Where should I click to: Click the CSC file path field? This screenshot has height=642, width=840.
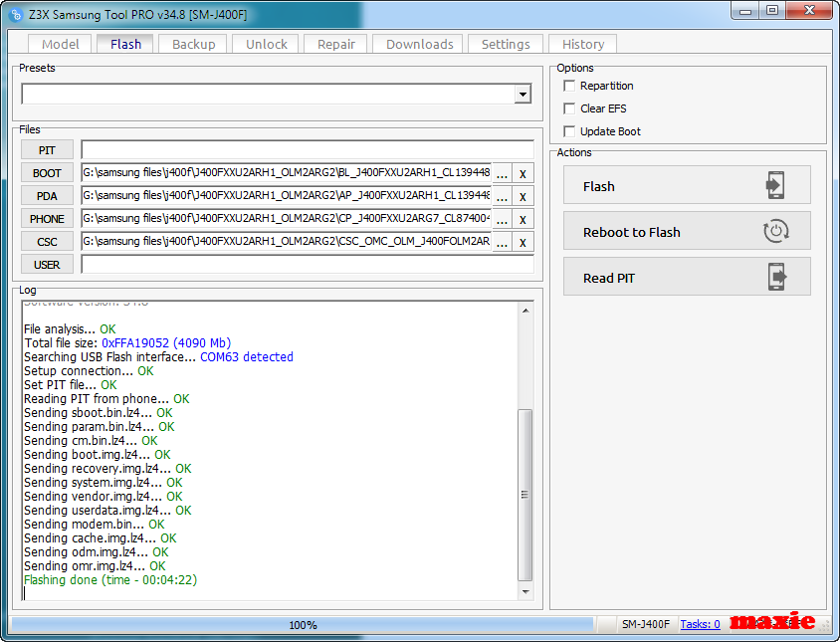pyautogui.click(x=286, y=242)
